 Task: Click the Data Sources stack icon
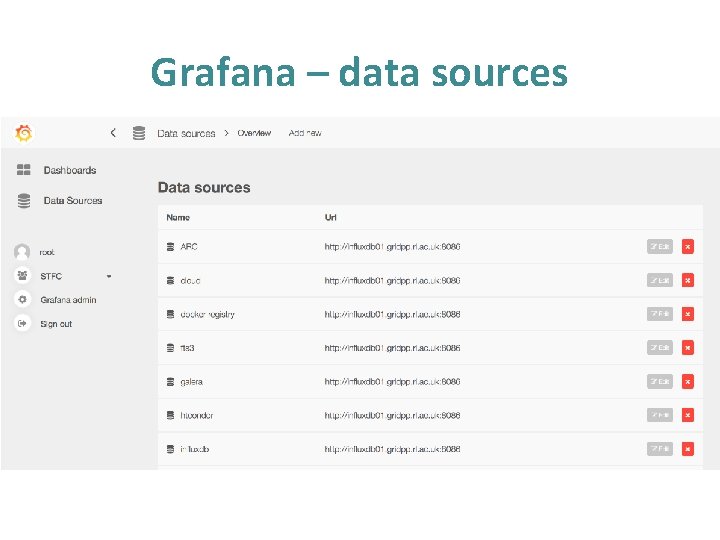click(x=24, y=201)
